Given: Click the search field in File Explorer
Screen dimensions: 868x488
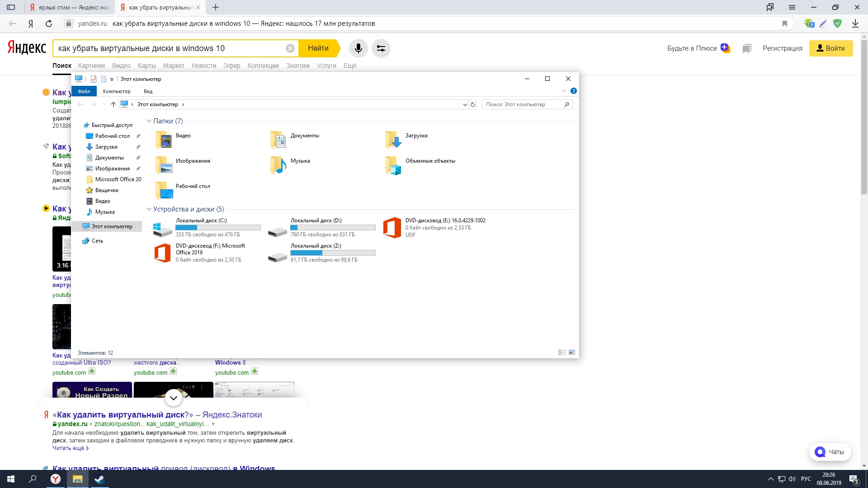Looking at the screenshot, I should 524,104.
